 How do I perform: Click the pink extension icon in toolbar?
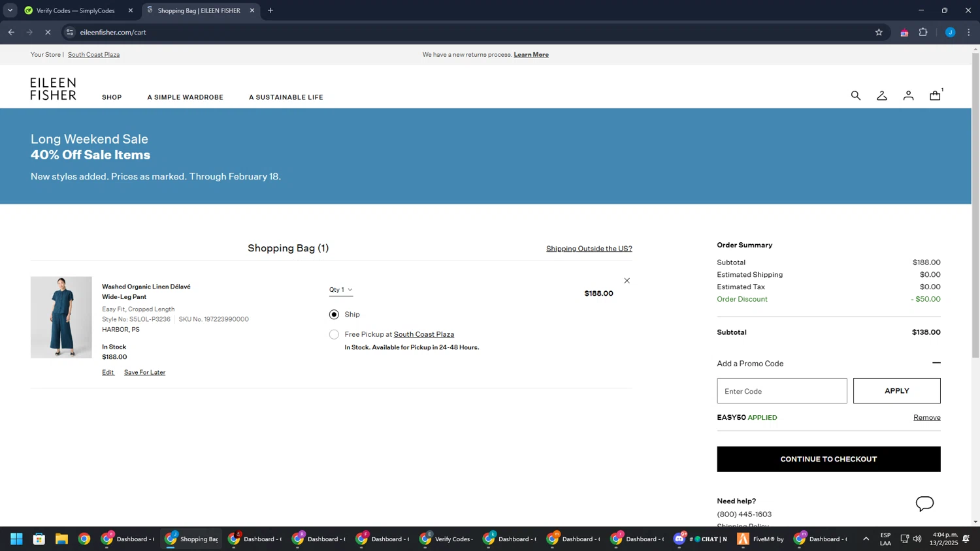click(904, 33)
